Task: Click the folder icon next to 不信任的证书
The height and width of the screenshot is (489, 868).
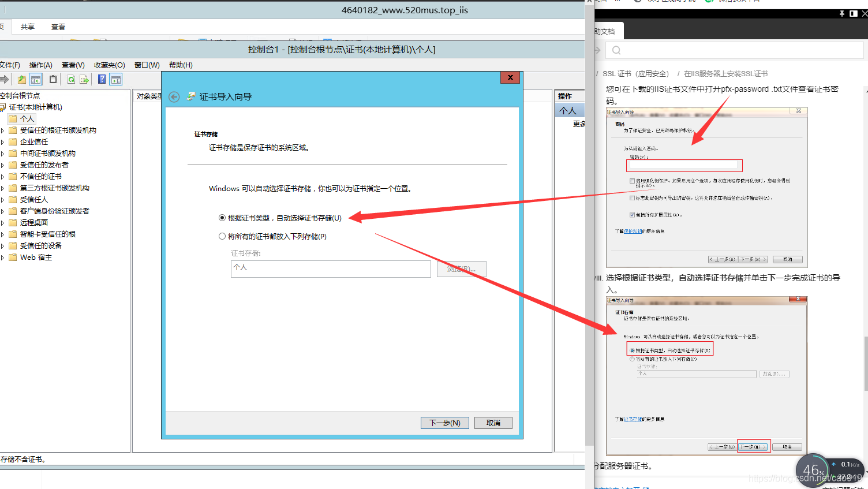Action: coord(13,176)
